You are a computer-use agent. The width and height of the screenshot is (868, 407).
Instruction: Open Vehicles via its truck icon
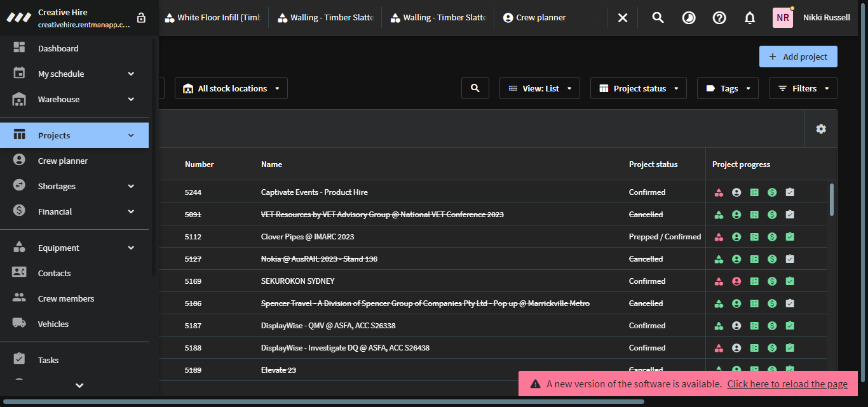click(x=19, y=324)
